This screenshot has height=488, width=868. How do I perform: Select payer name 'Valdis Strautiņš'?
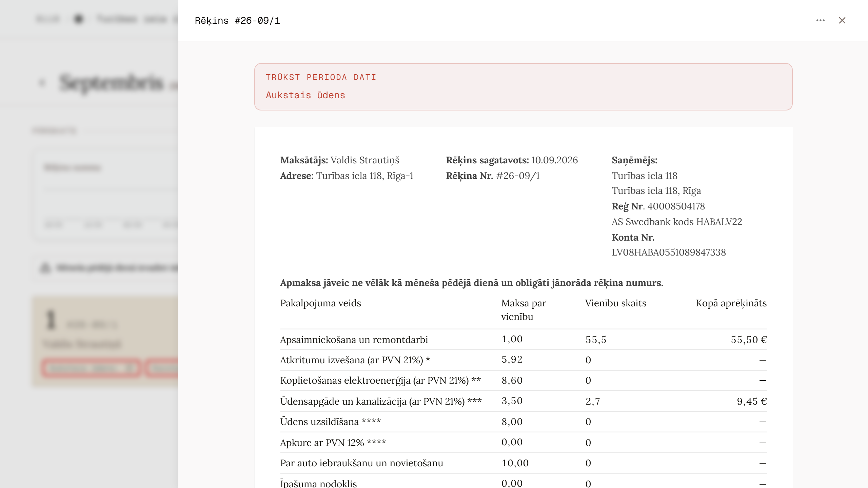(365, 160)
